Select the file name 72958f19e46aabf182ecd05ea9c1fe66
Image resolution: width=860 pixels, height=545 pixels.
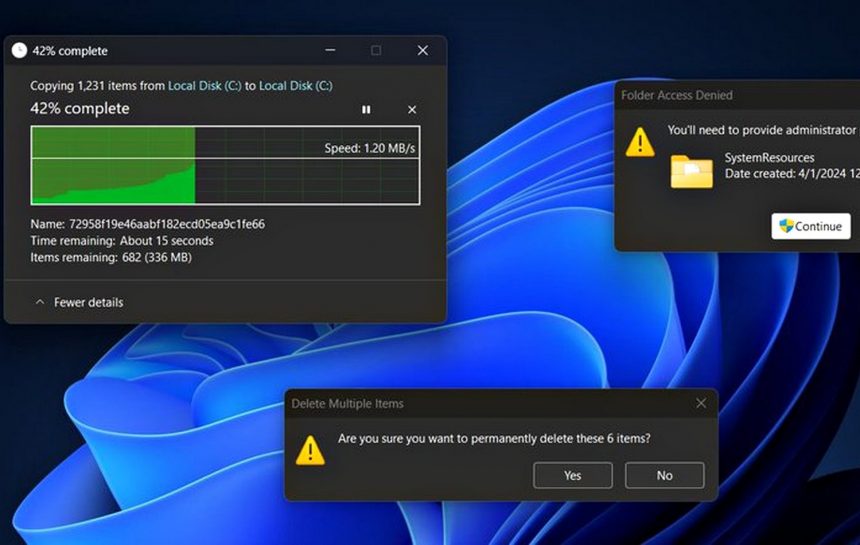pos(167,224)
